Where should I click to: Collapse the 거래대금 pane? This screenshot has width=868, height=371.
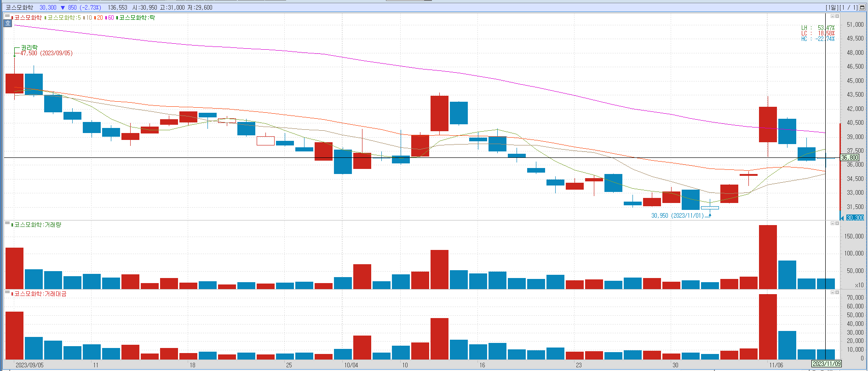832,292
